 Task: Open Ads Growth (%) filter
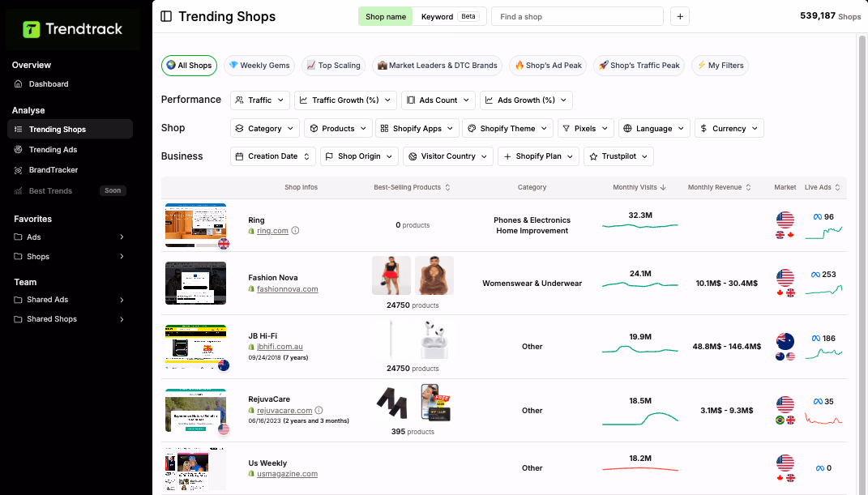tap(526, 100)
